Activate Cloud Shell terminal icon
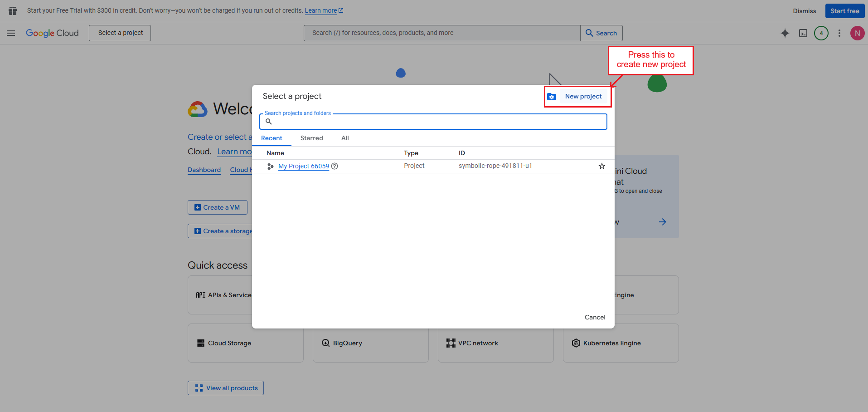Viewport: 868px width, 412px height. [x=803, y=33]
